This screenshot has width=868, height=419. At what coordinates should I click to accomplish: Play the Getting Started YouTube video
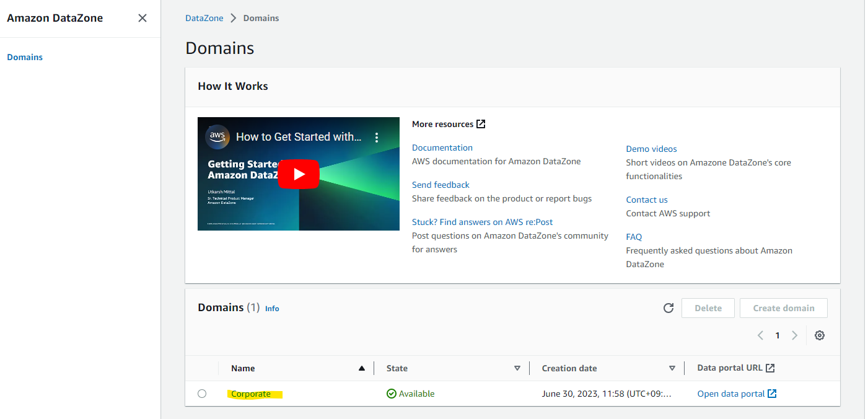(299, 174)
